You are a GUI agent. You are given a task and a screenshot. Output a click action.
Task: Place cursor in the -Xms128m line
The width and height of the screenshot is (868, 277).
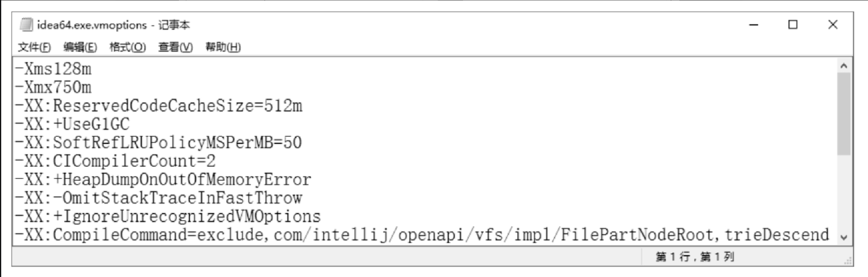click(53, 69)
